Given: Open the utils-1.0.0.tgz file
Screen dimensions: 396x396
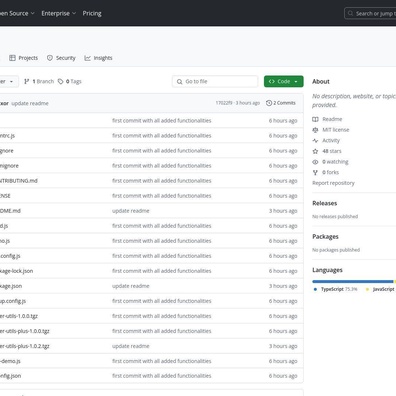Looking at the screenshot, I should (19, 316).
